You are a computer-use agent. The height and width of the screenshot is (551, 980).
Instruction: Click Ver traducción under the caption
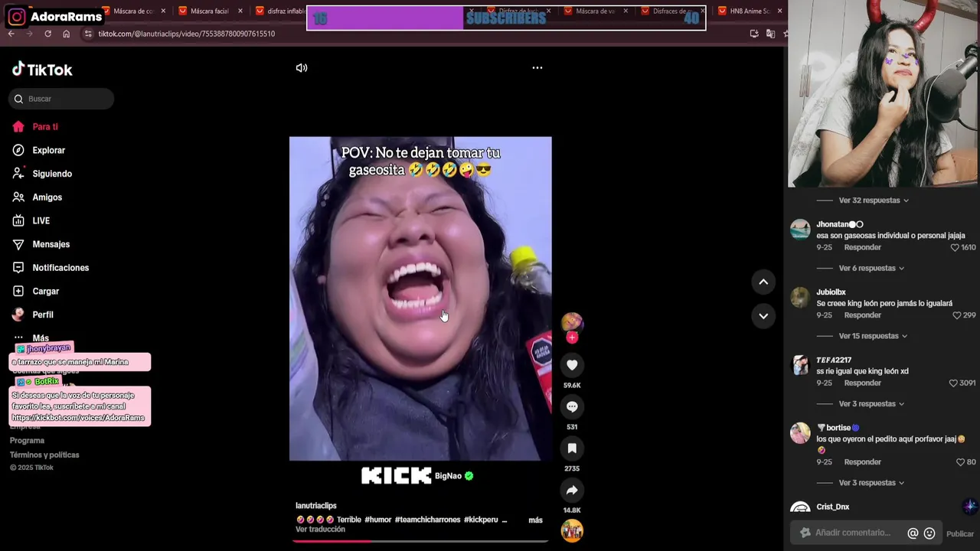click(320, 530)
